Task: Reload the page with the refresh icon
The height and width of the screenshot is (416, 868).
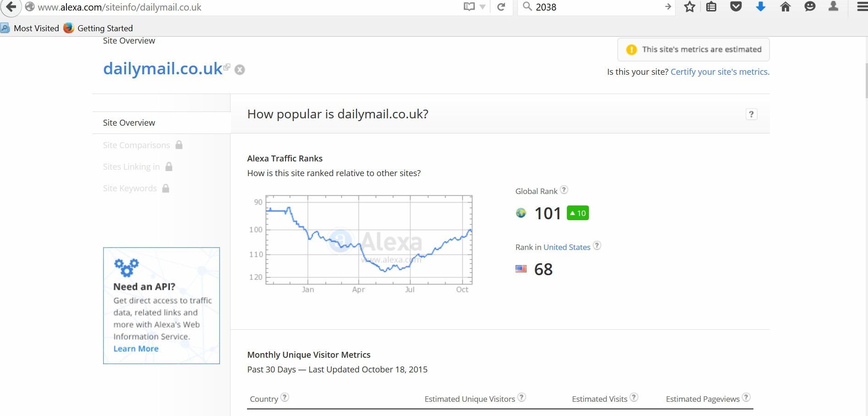Action: pyautogui.click(x=501, y=7)
